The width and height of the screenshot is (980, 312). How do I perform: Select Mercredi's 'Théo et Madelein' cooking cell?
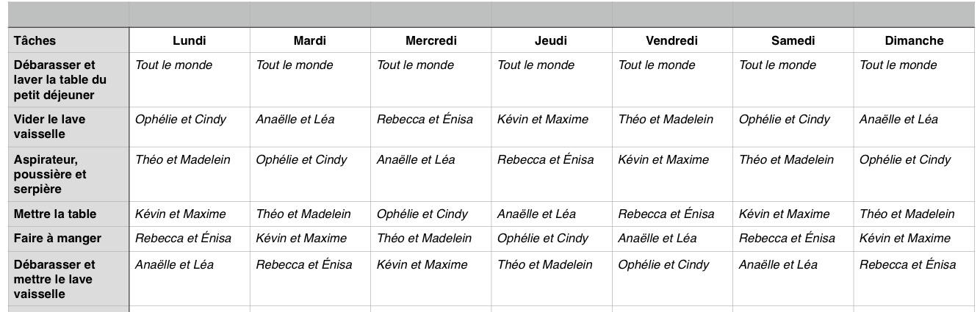point(431,239)
